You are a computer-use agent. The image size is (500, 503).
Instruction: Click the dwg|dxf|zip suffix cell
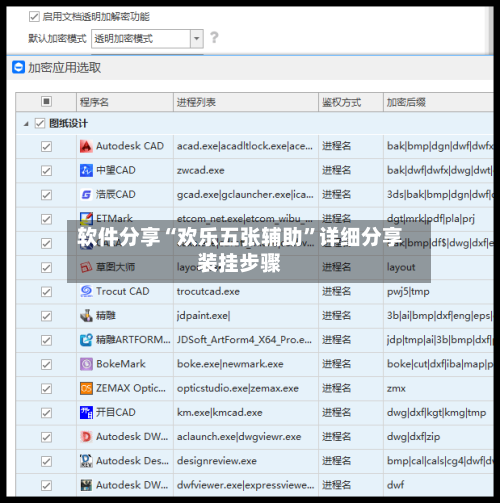pos(438,437)
